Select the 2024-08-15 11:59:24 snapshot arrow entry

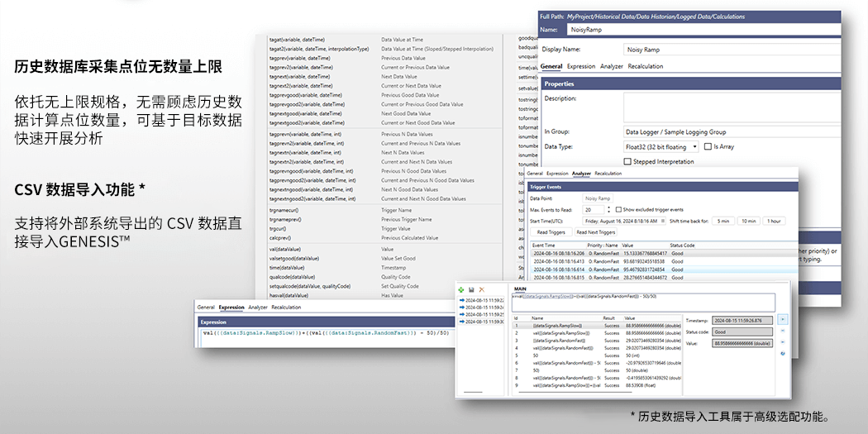(x=480, y=308)
